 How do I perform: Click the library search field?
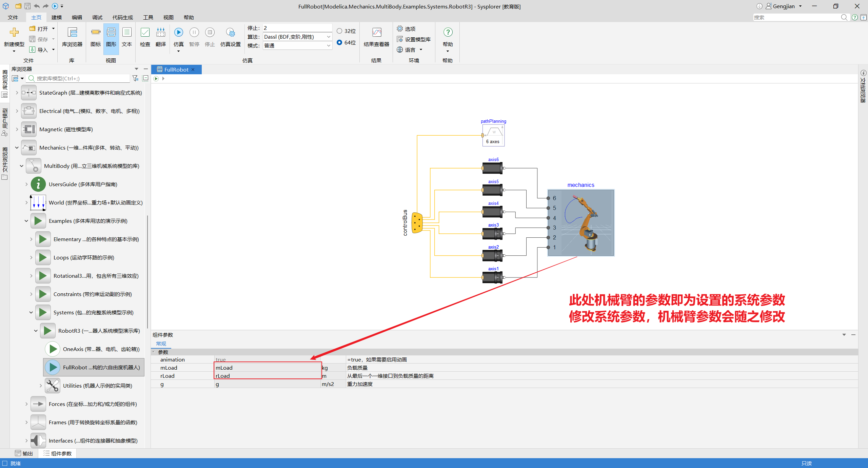tap(79, 78)
